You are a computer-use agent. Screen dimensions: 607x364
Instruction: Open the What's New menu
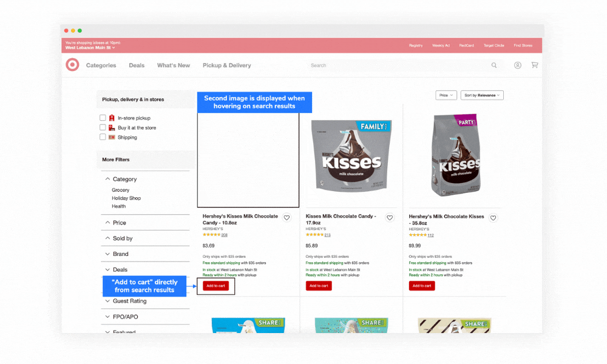tap(174, 66)
